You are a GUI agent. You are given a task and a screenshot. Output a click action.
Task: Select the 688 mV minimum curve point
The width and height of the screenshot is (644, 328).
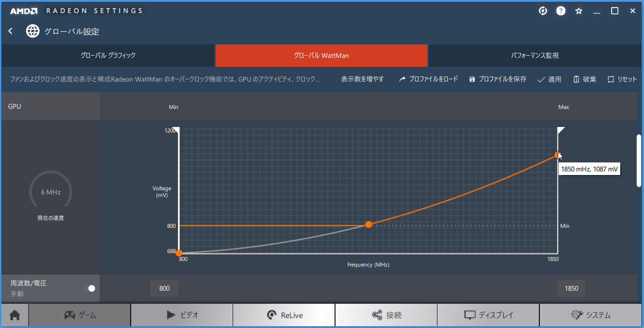[x=179, y=253]
